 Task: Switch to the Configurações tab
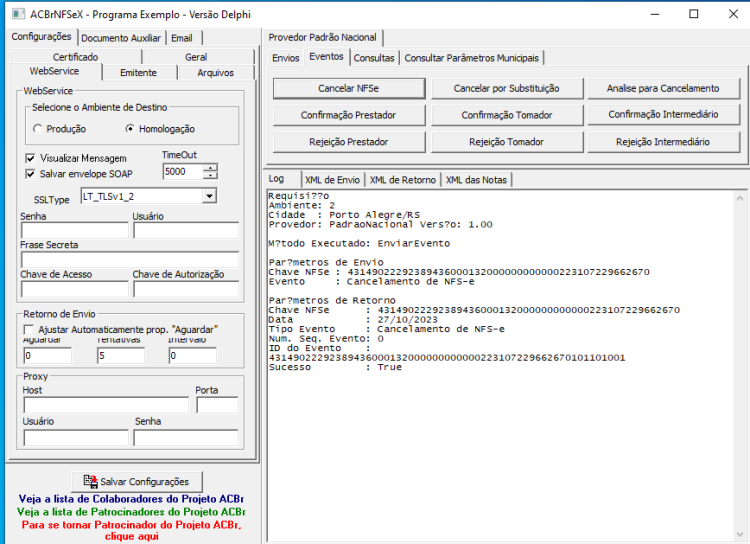coord(42,36)
